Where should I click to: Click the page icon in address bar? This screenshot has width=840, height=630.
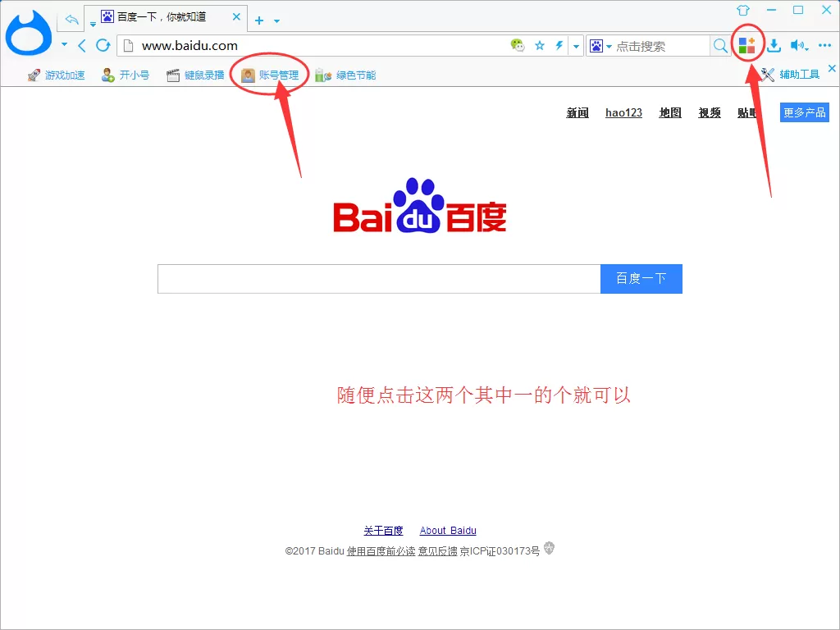click(129, 46)
